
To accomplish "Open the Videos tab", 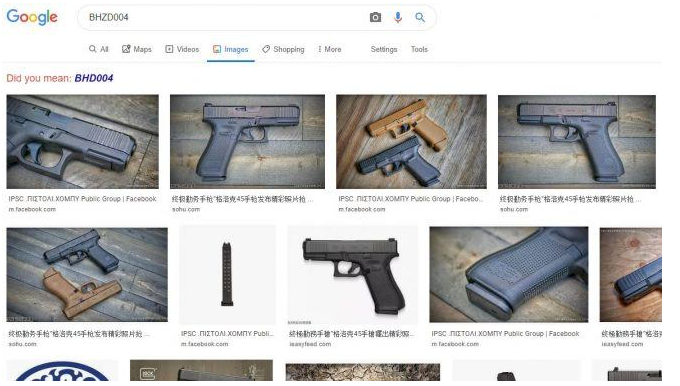I will pos(182,49).
